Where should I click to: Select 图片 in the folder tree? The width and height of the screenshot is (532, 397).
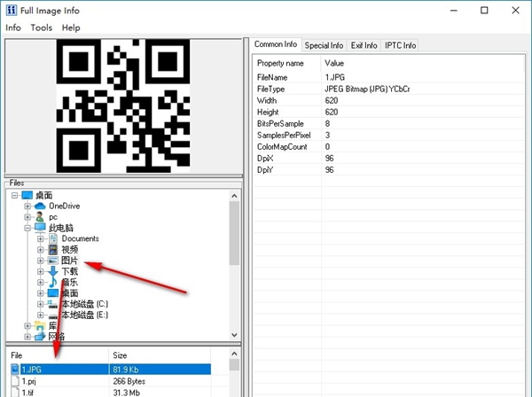[x=69, y=261]
